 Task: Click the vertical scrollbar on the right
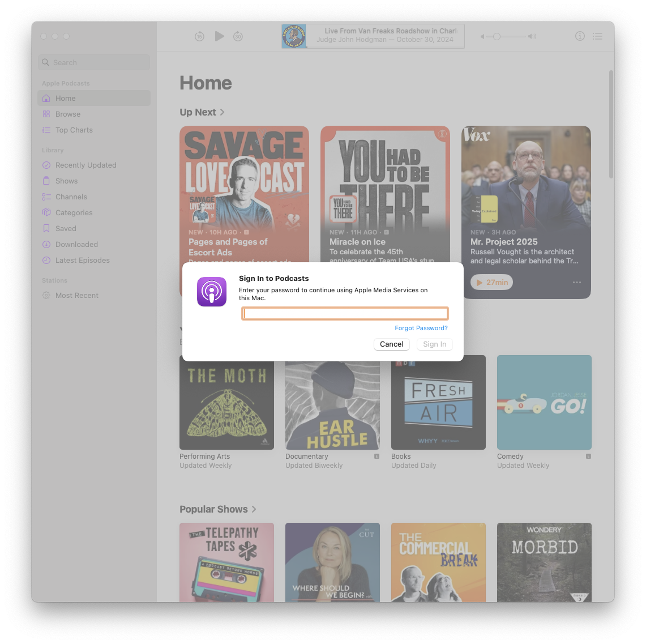click(611, 125)
